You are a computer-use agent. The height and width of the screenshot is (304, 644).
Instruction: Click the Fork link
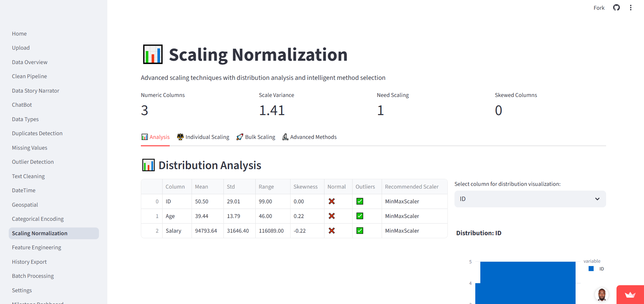tap(599, 7)
